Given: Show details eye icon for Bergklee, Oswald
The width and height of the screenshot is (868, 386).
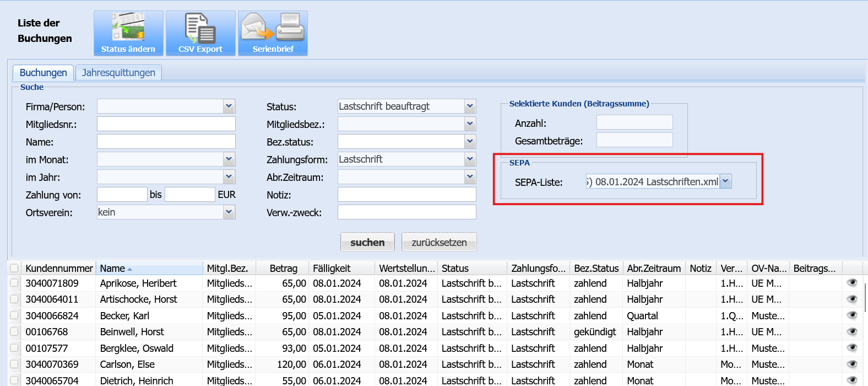Looking at the screenshot, I should (852, 348).
